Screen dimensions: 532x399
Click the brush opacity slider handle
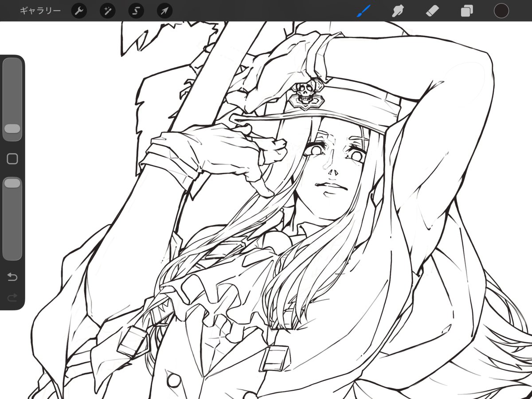[x=12, y=183]
